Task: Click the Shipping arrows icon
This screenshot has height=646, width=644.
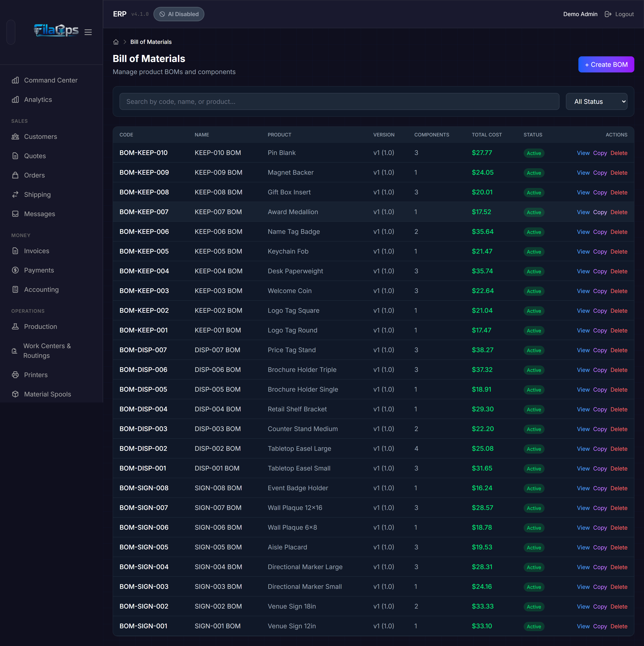Action: point(15,195)
